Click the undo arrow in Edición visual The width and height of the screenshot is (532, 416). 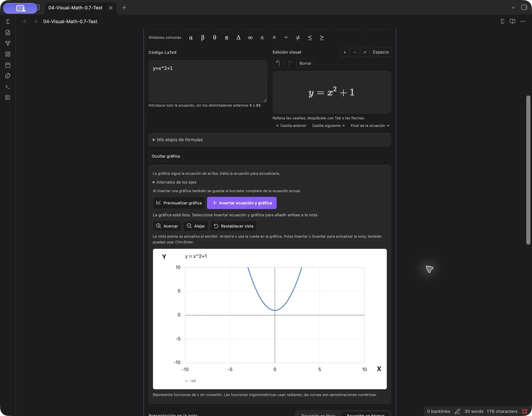[x=278, y=63]
